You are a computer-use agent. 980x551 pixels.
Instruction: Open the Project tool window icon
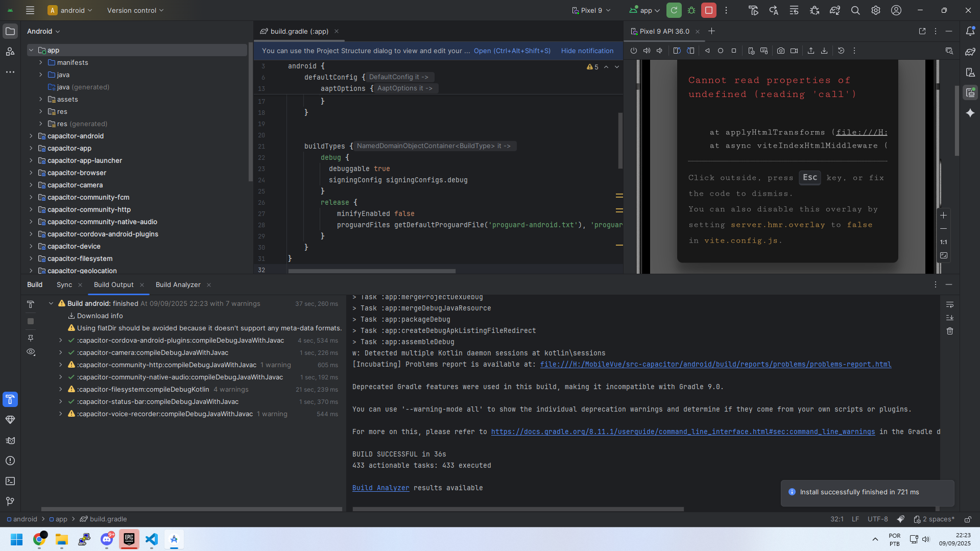pyautogui.click(x=10, y=31)
